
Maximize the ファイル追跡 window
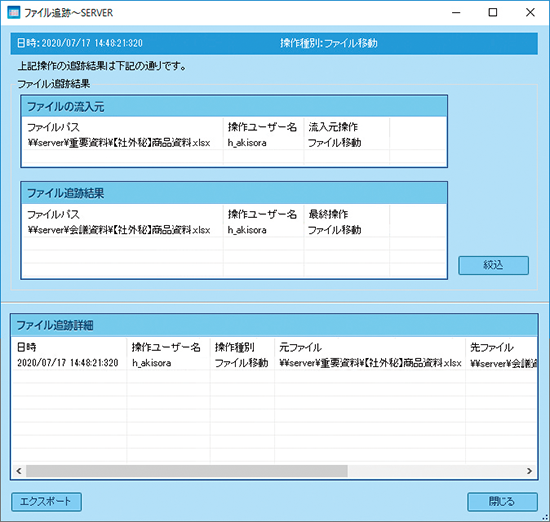pos(493,13)
